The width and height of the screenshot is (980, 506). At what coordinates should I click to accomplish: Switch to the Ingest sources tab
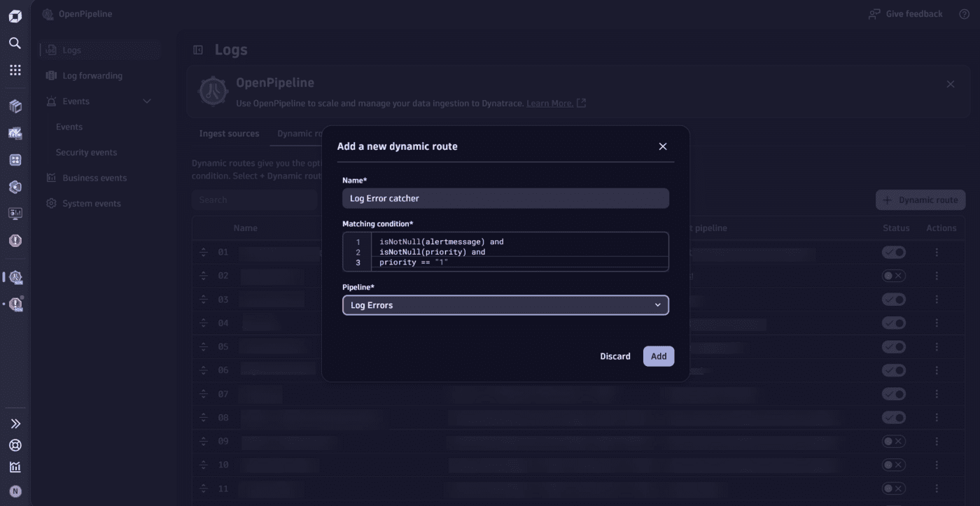(229, 133)
